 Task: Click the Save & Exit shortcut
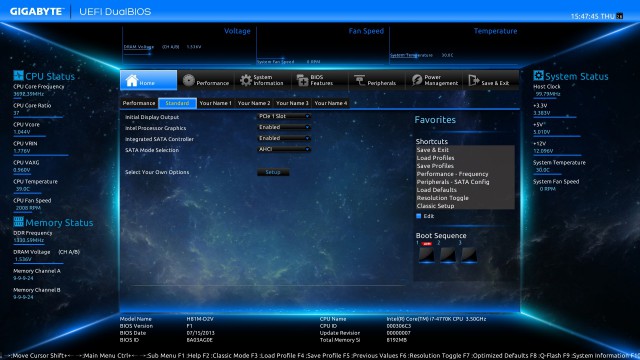tap(433, 150)
